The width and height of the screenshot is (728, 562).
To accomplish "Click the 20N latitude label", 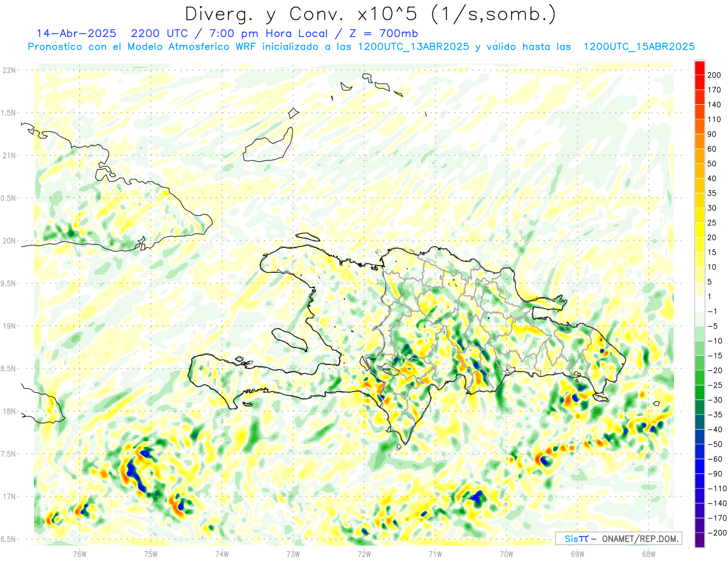I will (9, 241).
